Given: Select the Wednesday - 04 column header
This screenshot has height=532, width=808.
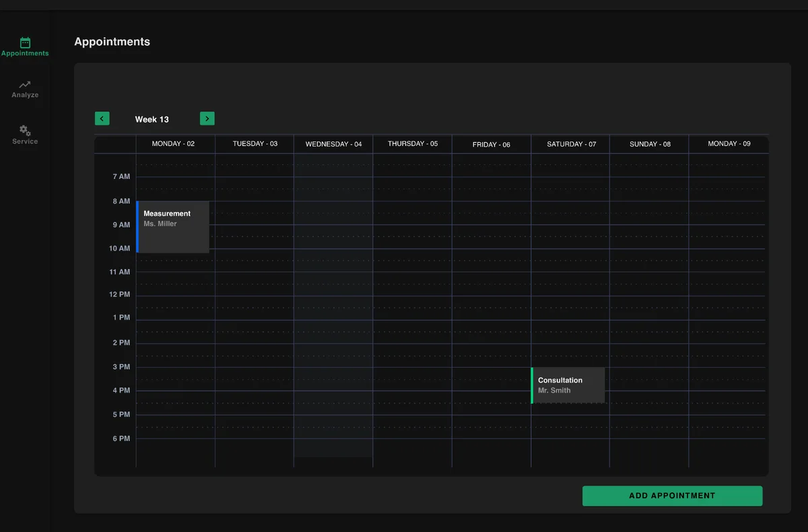Looking at the screenshot, I should (333, 144).
